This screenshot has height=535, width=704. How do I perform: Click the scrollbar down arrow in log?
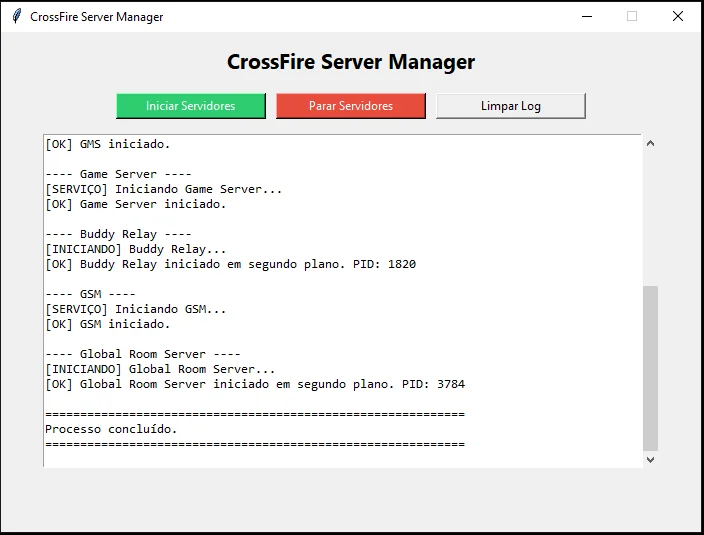650,460
